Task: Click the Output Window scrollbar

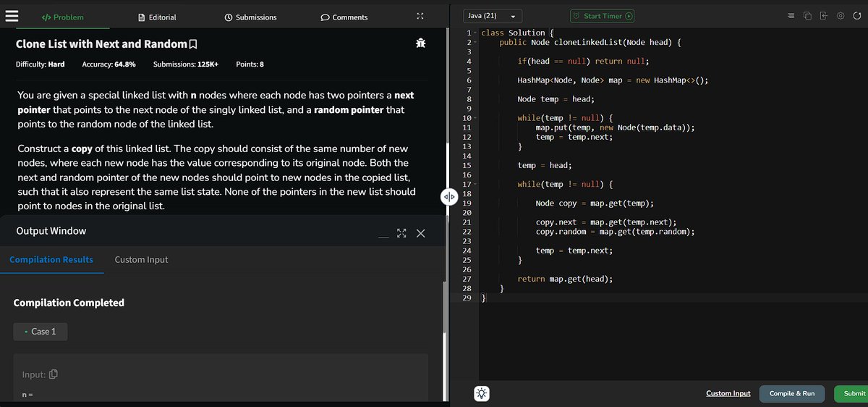Action: (445, 308)
